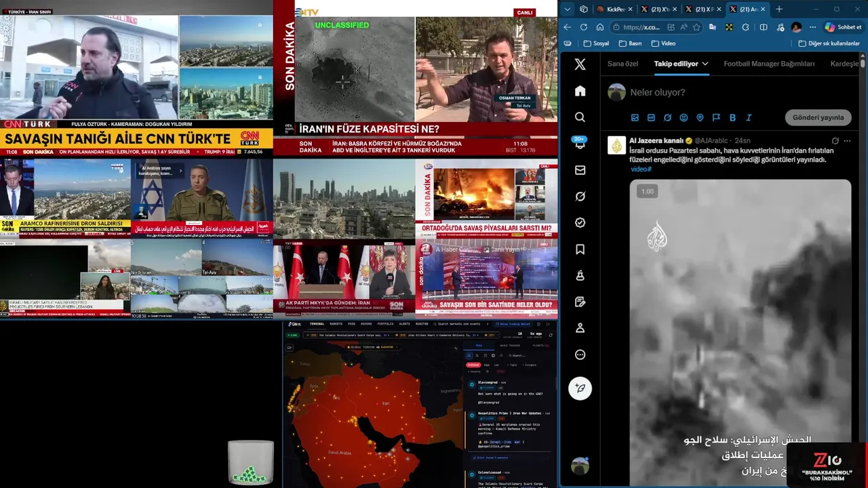This screenshot has height=488, width=868.
Task: Open the Sosyal bookmarks folder
Action: coord(596,43)
